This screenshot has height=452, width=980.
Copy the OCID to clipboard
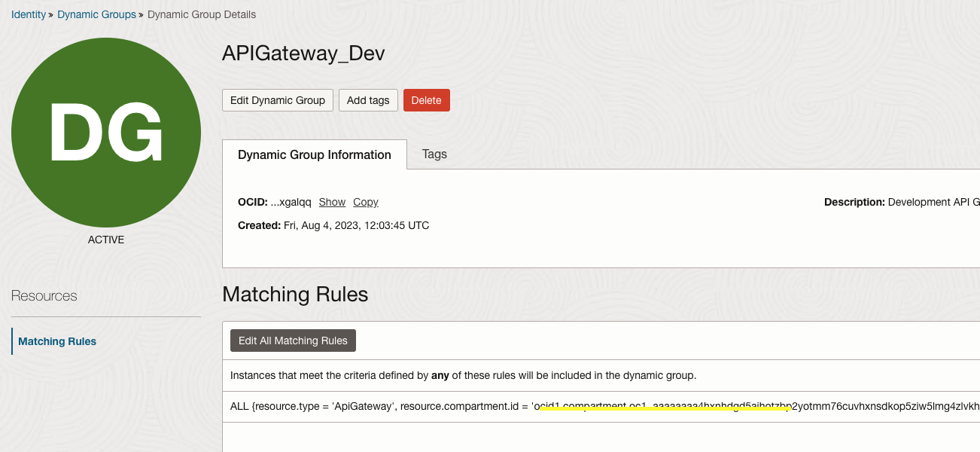(366, 202)
